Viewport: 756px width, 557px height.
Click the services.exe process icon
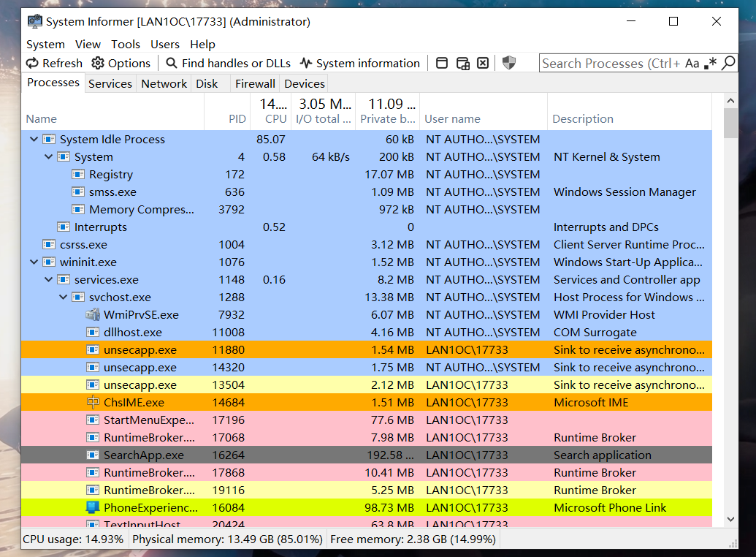tap(63, 280)
